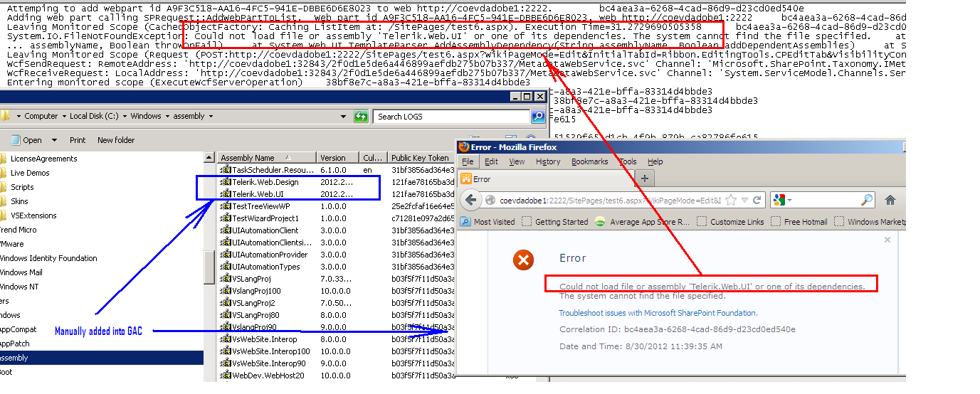Open Getting Started bookmark

pos(555,222)
